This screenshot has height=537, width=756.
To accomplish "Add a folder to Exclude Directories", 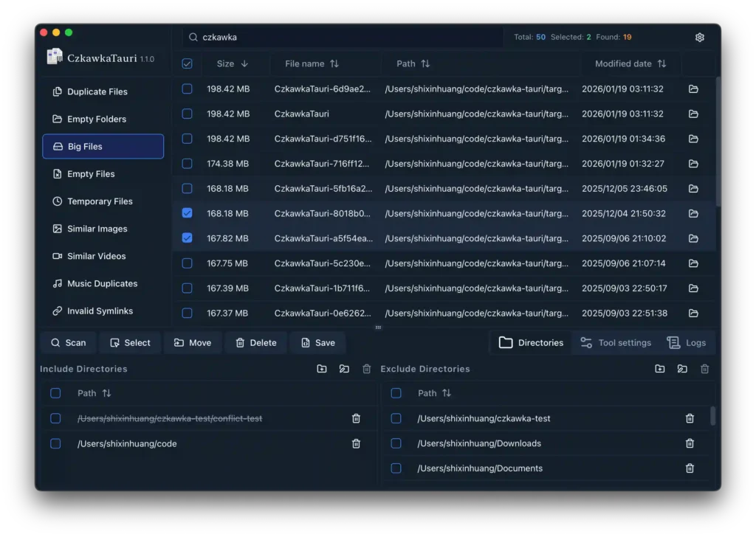I will pyautogui.click(x=659, y=369).
